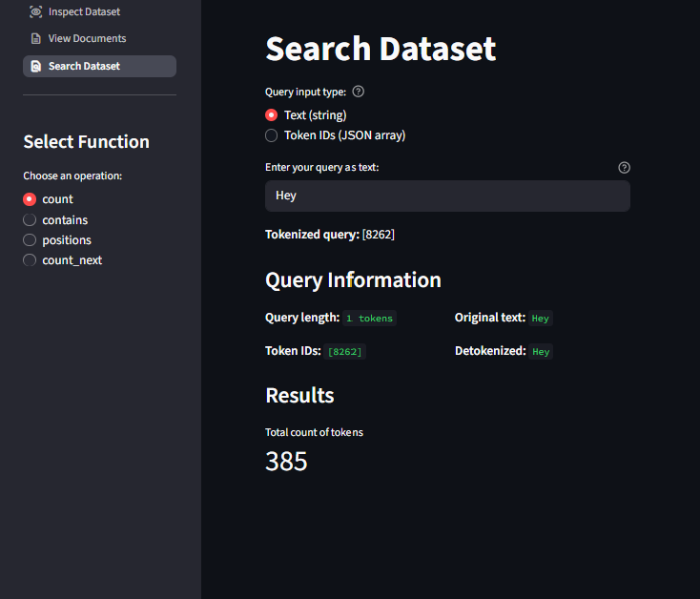Select Text (string) input type

(x=272, y=115)
